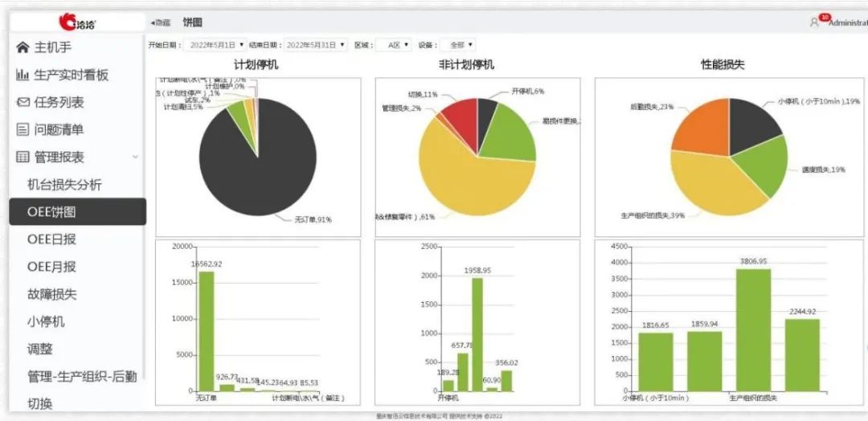Screen dimensions: 868x421
Task: Click 隐藏 to hide the sidebar
Action: point(161,22)
